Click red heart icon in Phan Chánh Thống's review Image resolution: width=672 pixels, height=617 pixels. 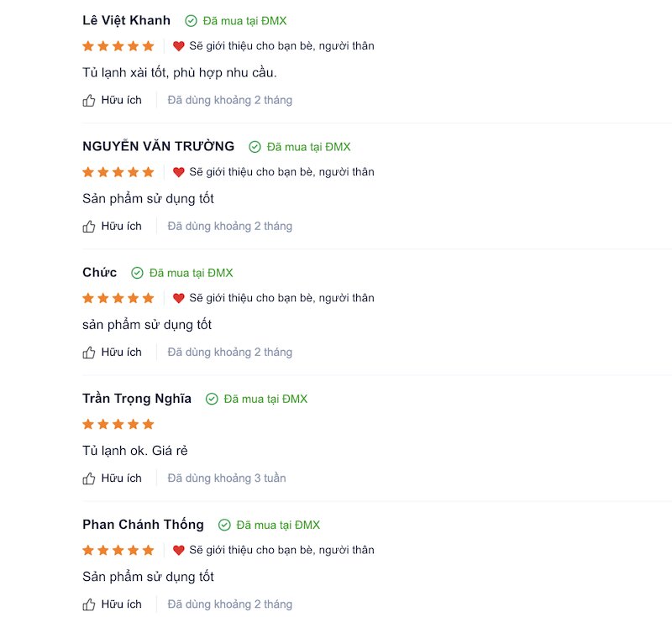179,550
